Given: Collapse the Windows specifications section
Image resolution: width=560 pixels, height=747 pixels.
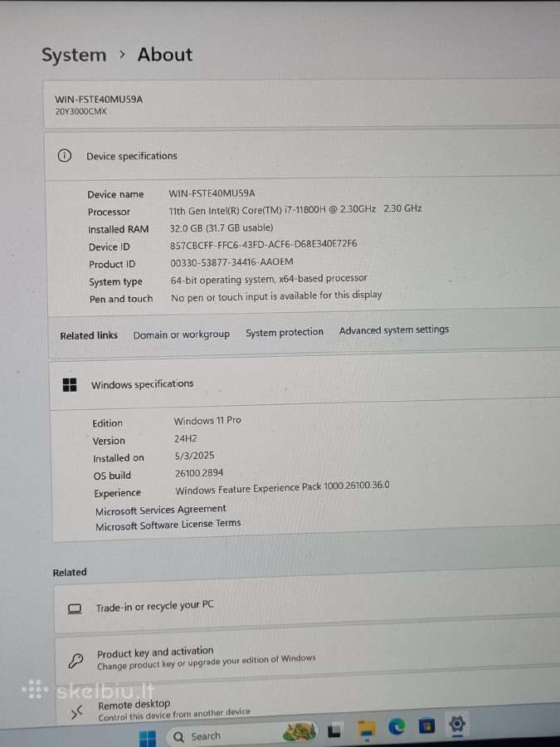Looking at the screenshot, I should tap(304, 381).
